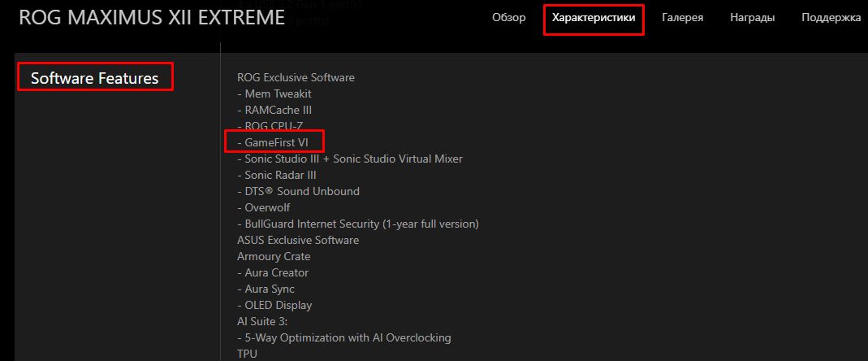Open the Награды tab

(x=753, y=18)
